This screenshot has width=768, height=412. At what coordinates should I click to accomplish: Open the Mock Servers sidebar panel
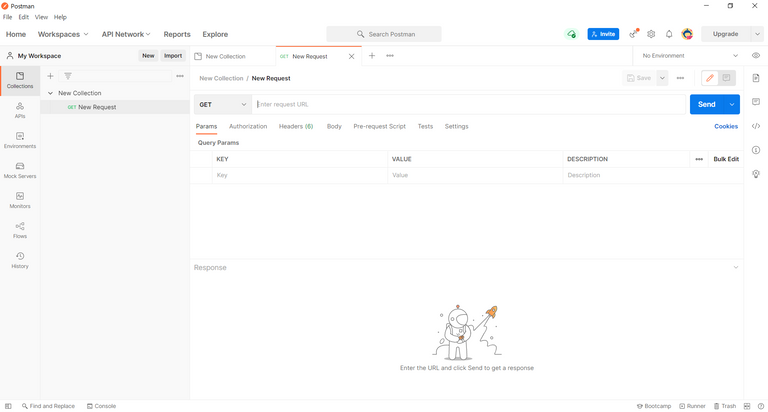coord(20,170)
